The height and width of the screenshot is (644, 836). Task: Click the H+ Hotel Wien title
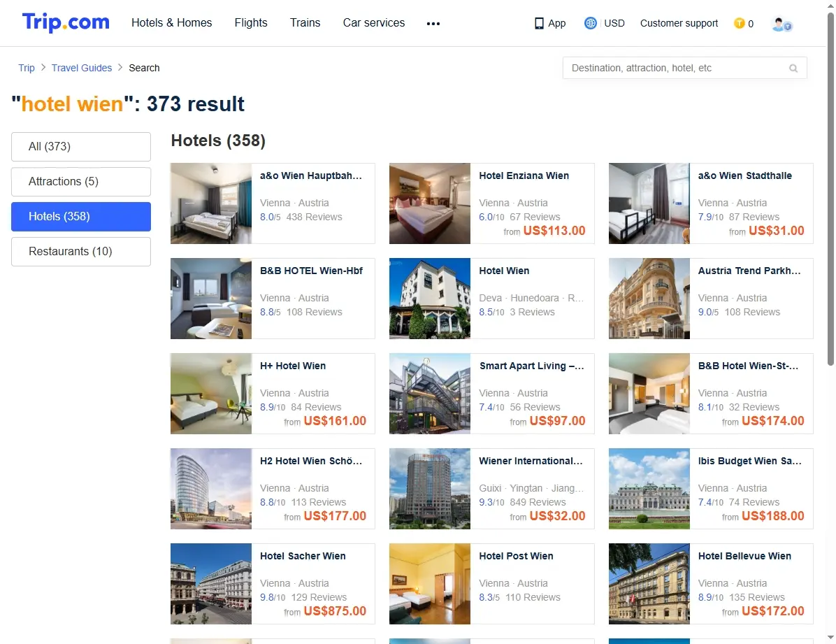293,366
